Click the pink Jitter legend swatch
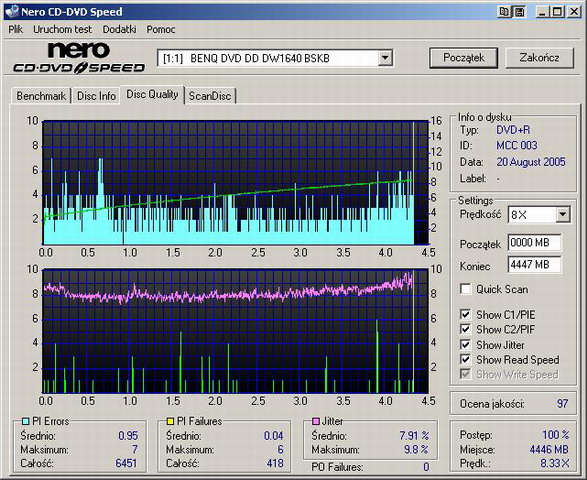 316,421
